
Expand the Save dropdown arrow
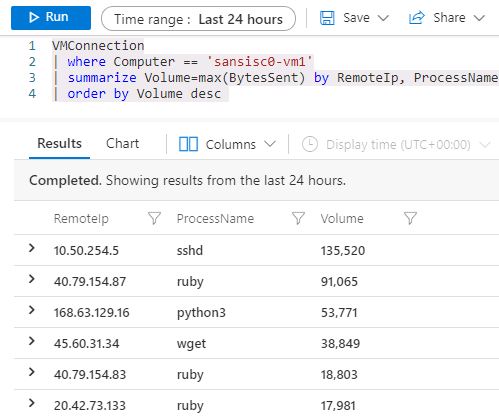point(383,18)
